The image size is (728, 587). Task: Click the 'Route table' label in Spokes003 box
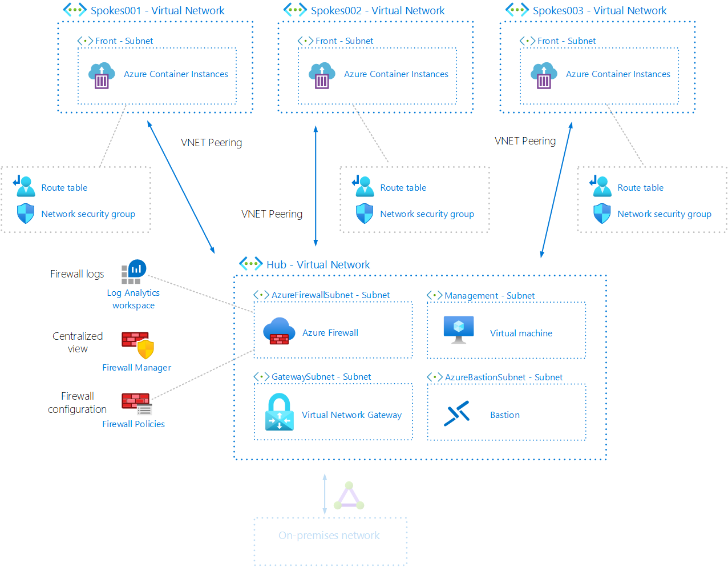coord(641,188)
